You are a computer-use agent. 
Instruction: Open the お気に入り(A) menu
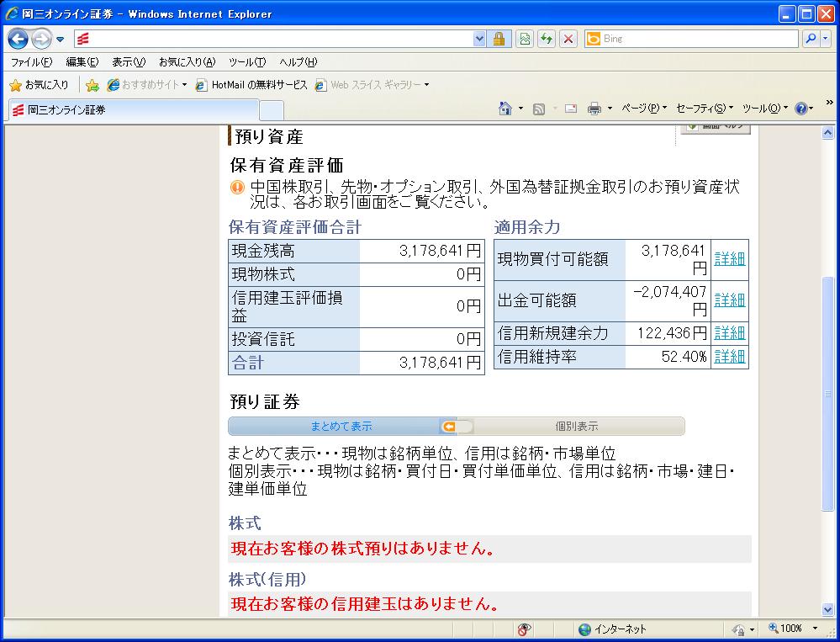(187, 62)
